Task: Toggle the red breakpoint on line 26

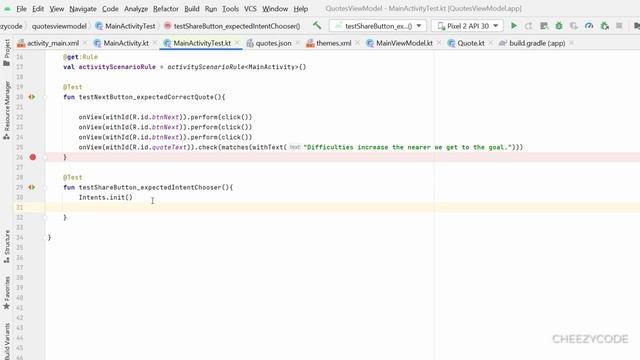Action: 33,157
